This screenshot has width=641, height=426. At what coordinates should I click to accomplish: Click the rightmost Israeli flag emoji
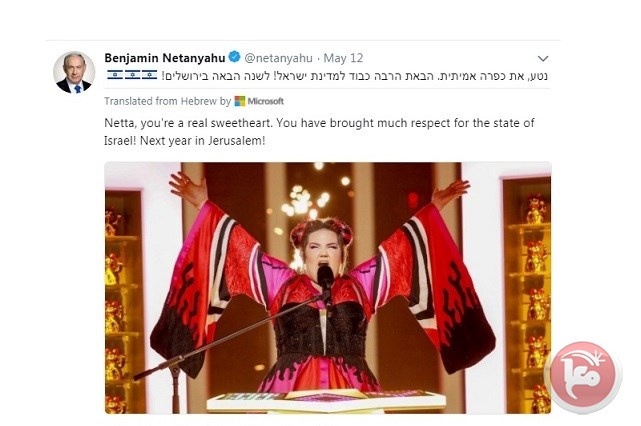[150, 75]
